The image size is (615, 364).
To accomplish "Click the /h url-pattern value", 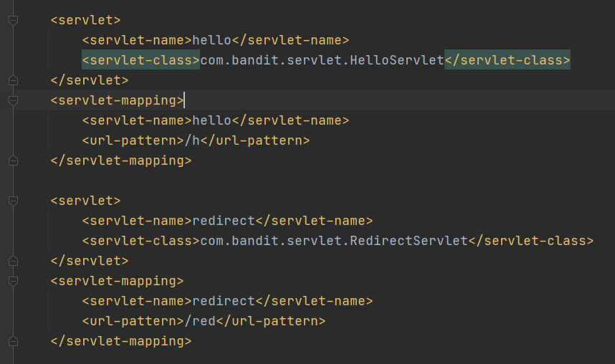I will pos(192,140).
